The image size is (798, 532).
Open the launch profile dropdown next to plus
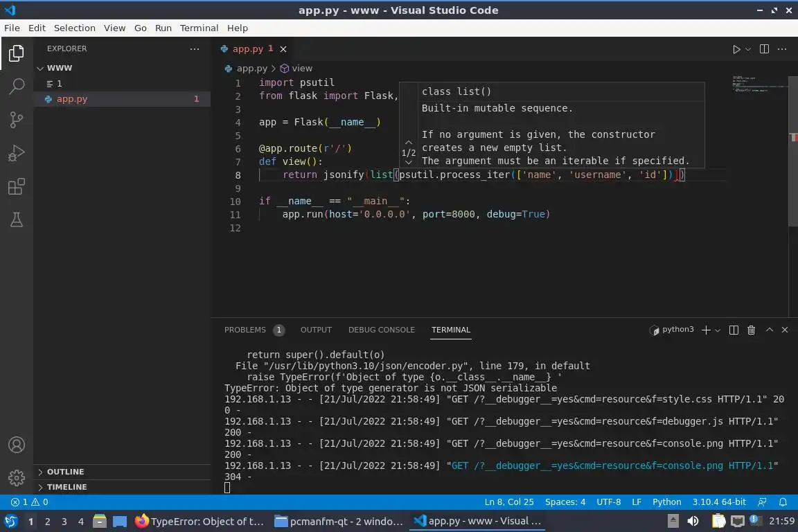[718, 330]
